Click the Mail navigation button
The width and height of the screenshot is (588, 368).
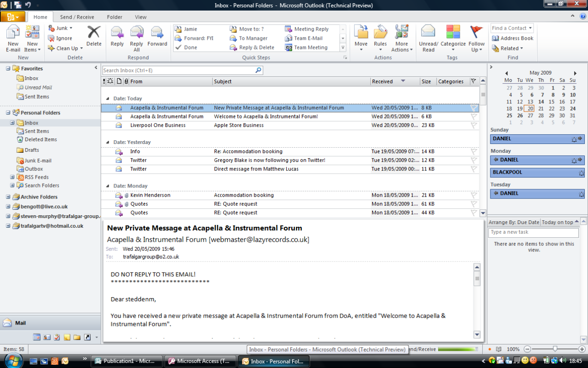(50, 323)
